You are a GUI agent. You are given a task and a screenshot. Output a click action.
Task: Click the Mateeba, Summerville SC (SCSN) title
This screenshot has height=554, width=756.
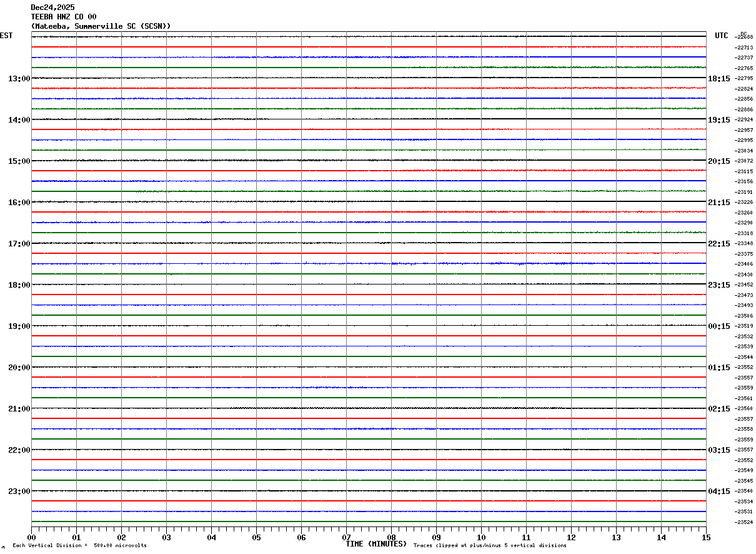pos(101,26)
